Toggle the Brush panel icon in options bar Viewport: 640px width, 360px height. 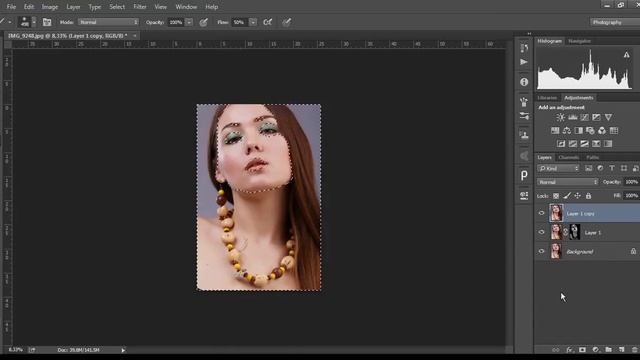point(47,22)
